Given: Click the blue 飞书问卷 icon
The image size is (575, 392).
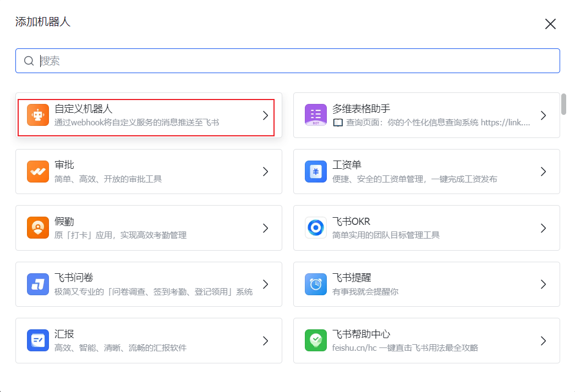Looking at the screenshot, I should coord(38,284).
